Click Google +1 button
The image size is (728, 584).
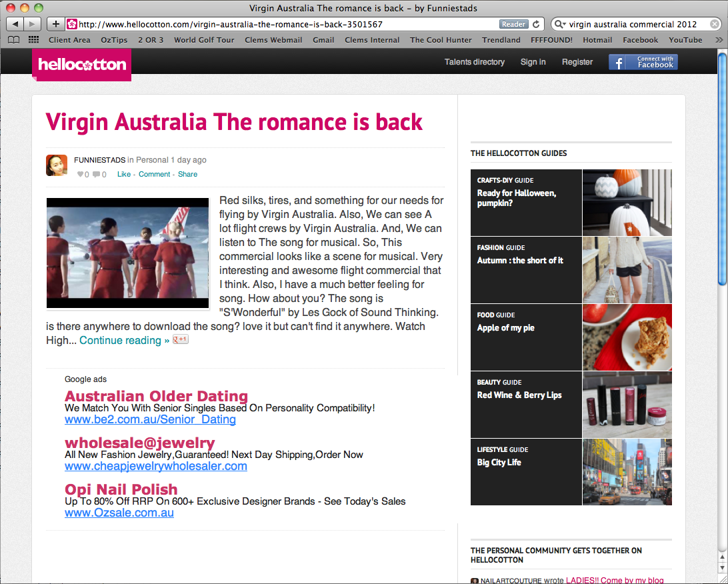click(x=181, y=339)
